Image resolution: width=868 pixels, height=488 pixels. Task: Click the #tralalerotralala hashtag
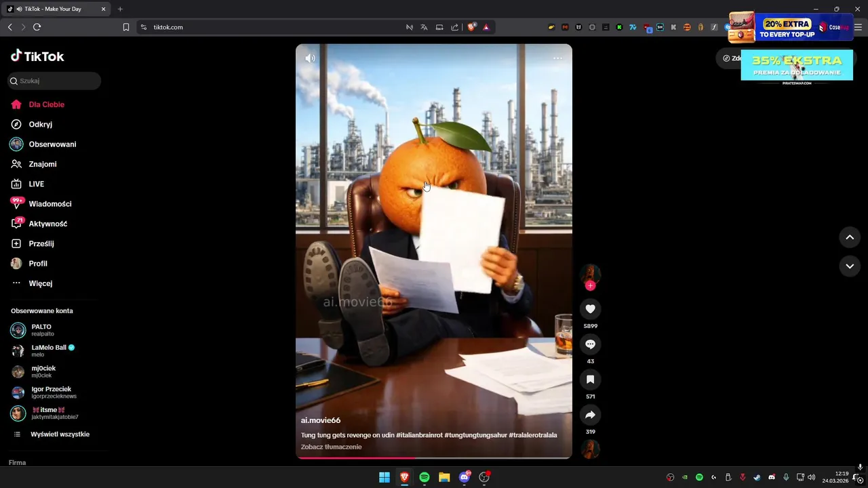pyautogui.click(x=533, y=435)
